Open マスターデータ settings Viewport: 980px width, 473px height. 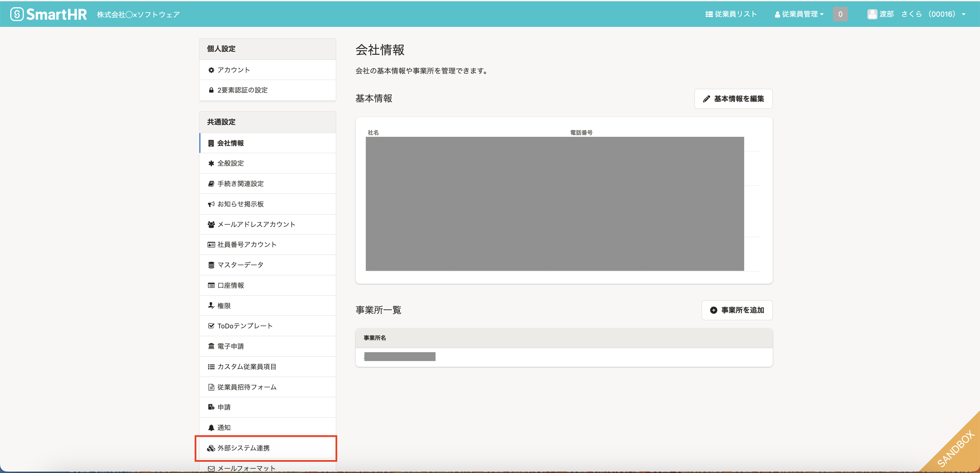point(267,265)
